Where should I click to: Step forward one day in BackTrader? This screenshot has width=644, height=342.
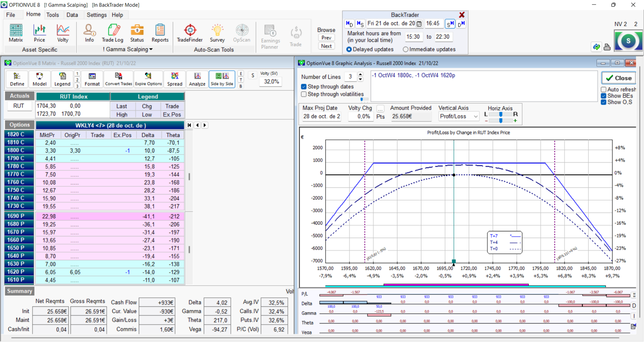tap(461, 23)
